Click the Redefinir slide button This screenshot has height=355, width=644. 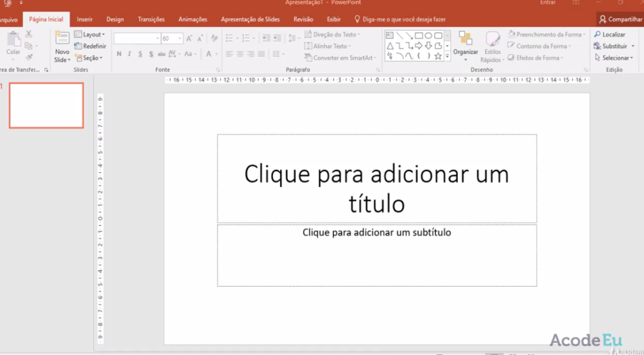pyautogui.click(x=90, y=46)
